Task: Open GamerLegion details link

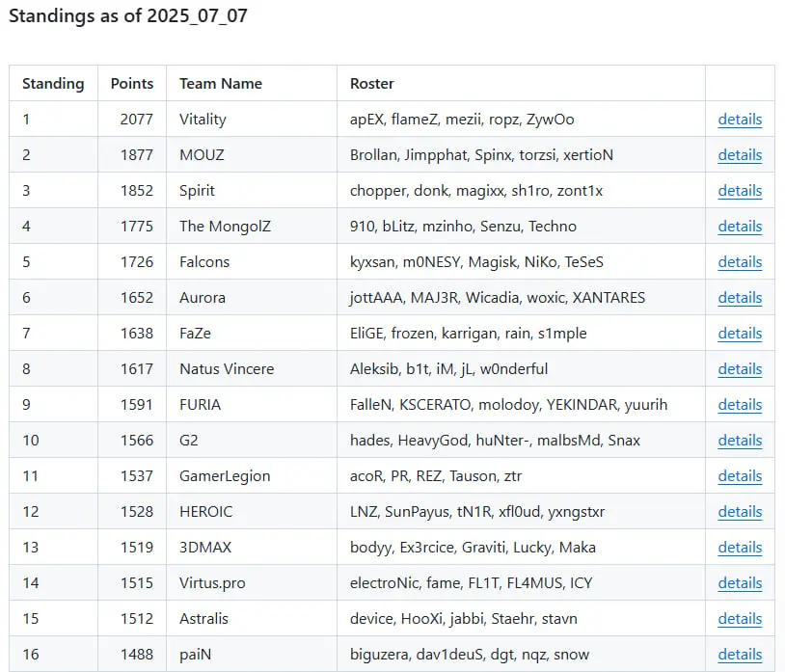Action: point(740,476)
